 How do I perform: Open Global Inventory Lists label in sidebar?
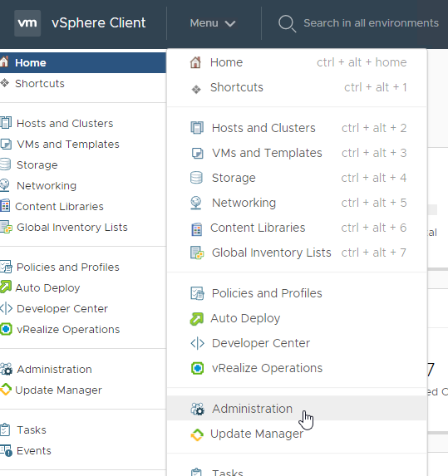(x=72, y=227)
